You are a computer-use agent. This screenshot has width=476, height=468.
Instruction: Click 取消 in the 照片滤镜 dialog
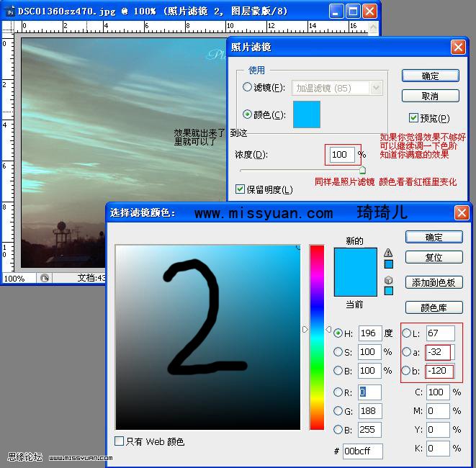click(x=430, y=96)
